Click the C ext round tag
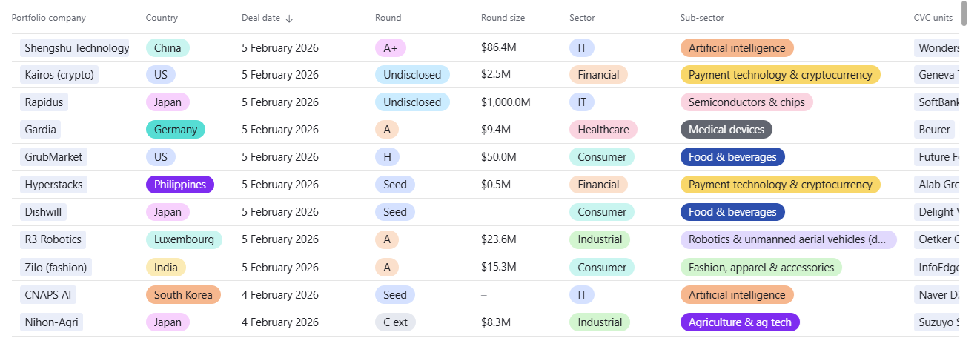 [x=395, y=322]
